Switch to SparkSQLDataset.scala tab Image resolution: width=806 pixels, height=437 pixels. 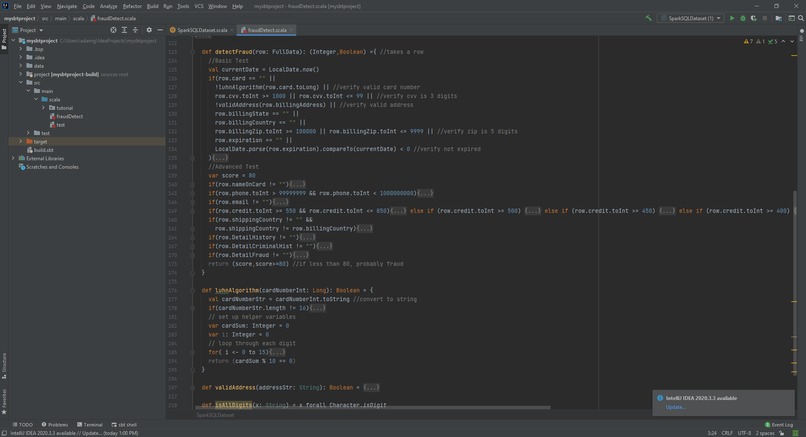pos(202,30)
